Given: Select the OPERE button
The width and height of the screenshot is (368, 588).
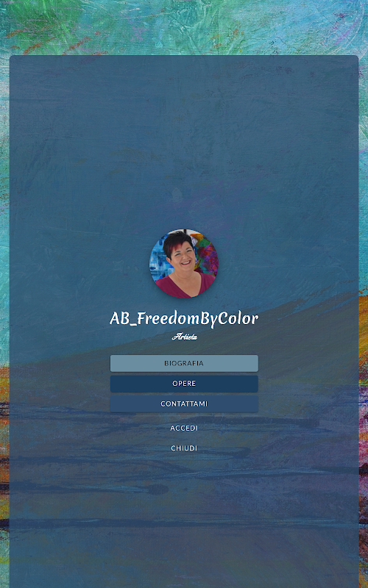Looking at the screenshot, I should click(184, 384).
